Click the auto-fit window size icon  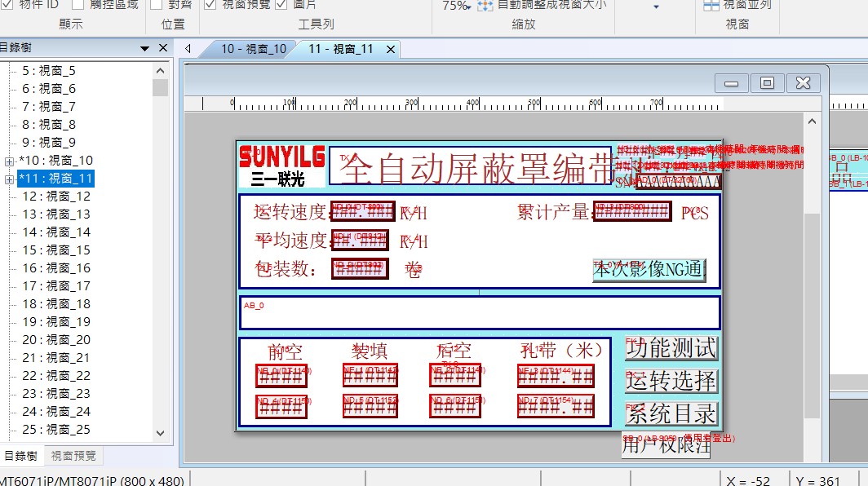(485, 5)
